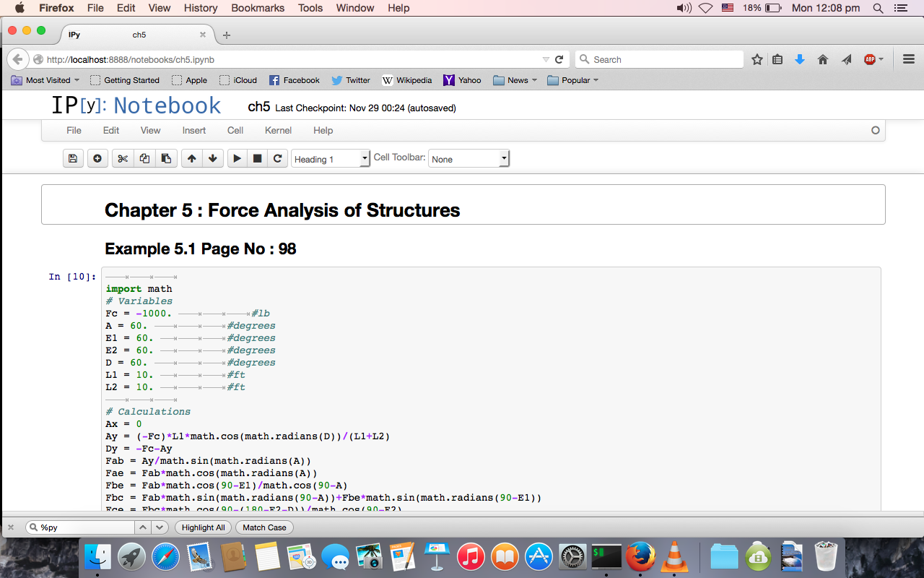Move the selected cell down
Image resolution: width=924 pixels, height=578 pixels.
click(x=212, y=159)
